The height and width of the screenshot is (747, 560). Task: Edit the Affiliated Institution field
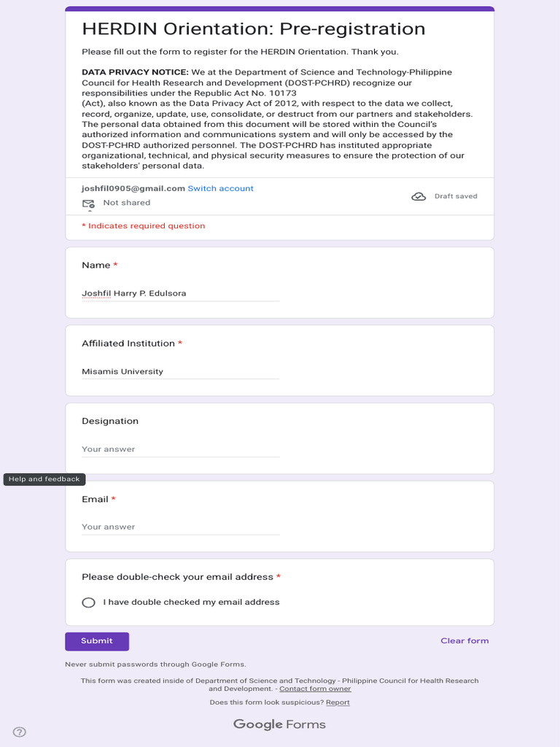point(180,371)
